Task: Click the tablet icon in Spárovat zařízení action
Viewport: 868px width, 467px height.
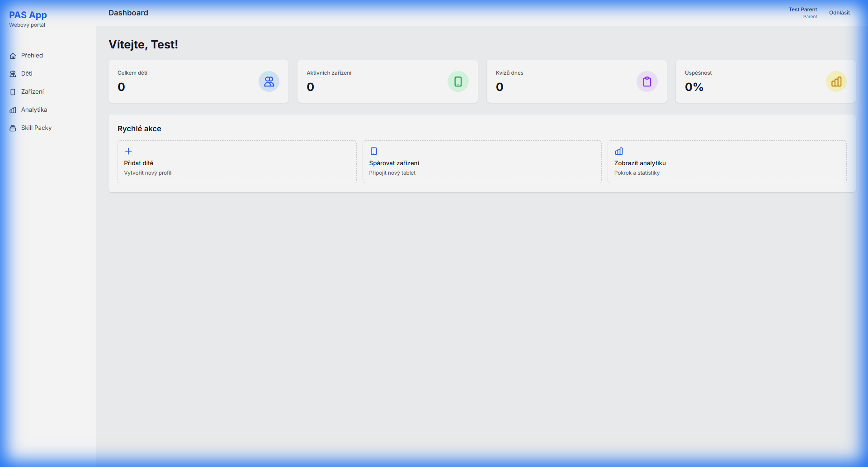Action: click(x=374, y=151)
